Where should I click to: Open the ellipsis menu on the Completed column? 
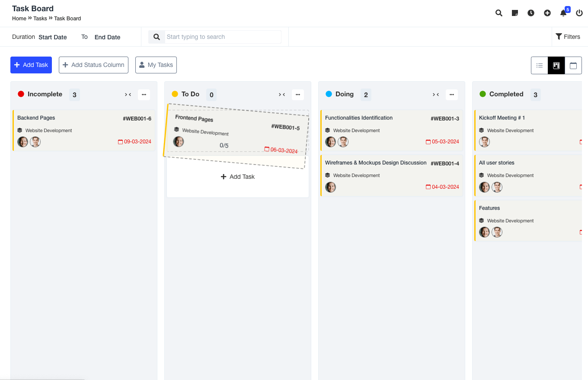586,95
